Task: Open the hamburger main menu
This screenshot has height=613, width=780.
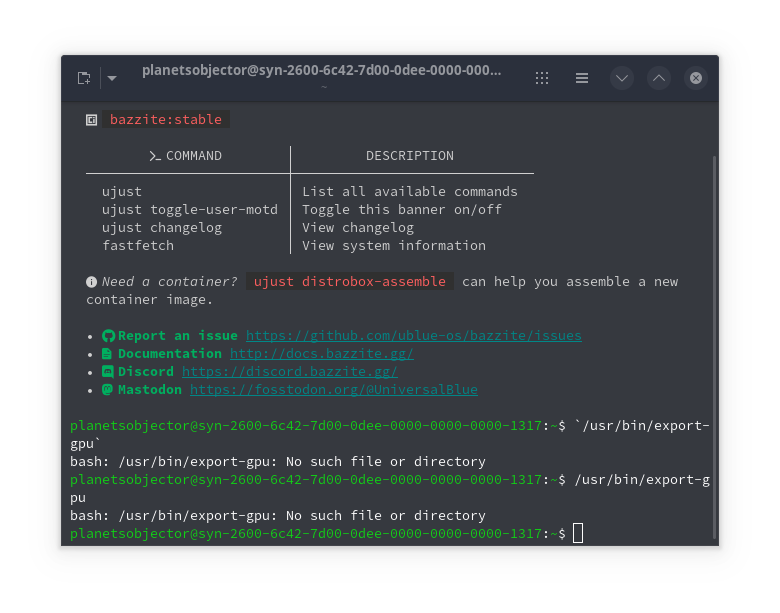Action: point(582,78)
